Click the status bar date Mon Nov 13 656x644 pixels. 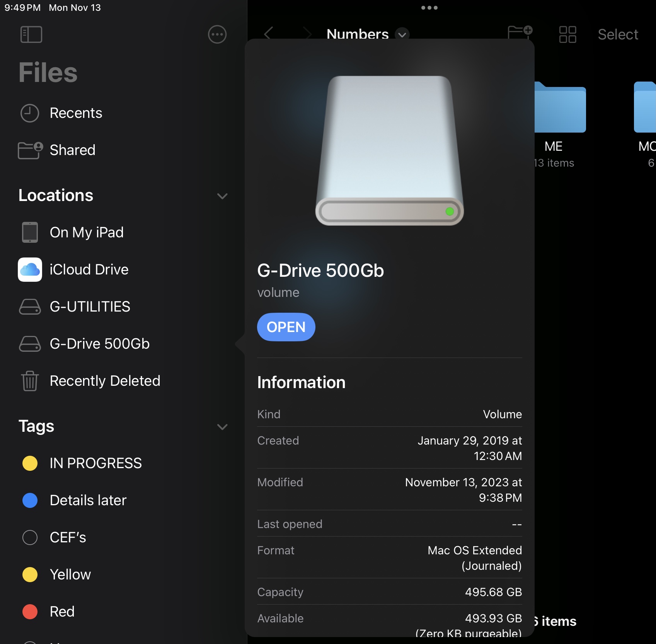point(75,8)
